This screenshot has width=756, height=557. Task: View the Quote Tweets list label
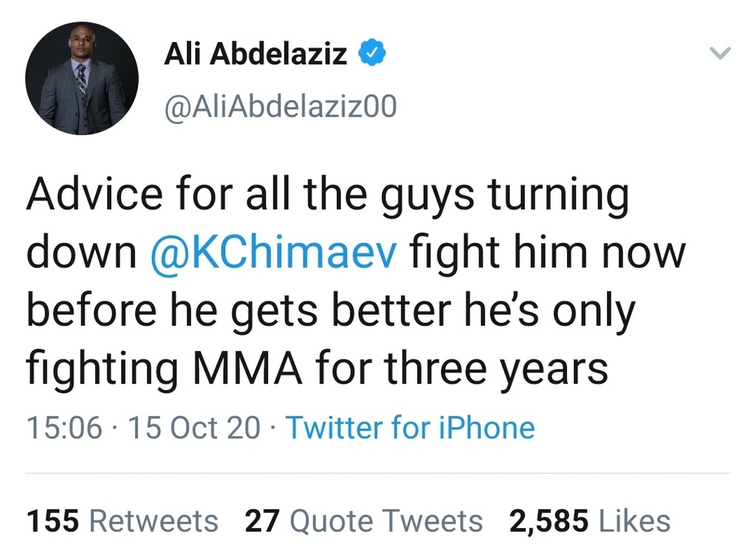pyautogui.click(x=386, y=522)
